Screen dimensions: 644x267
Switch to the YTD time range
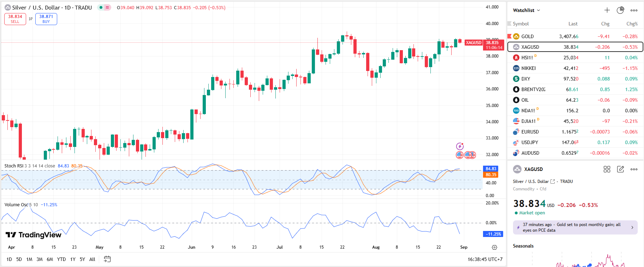(x=61, y=259)
